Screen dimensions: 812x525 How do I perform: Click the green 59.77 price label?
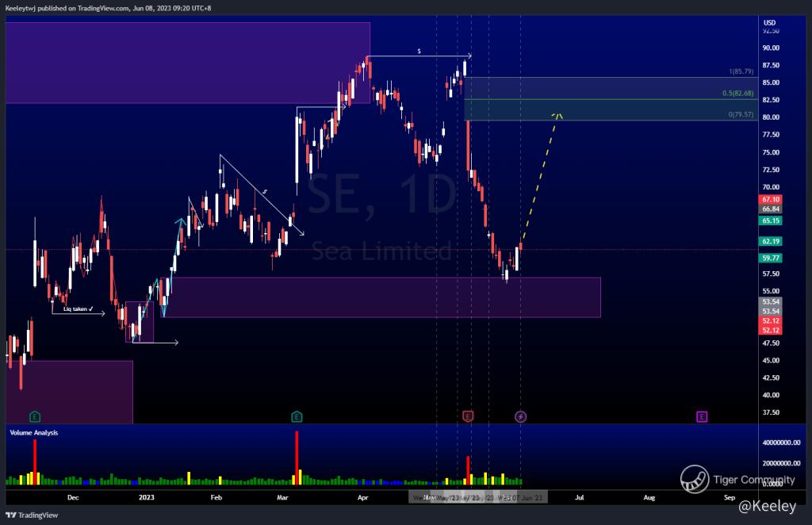771,258
